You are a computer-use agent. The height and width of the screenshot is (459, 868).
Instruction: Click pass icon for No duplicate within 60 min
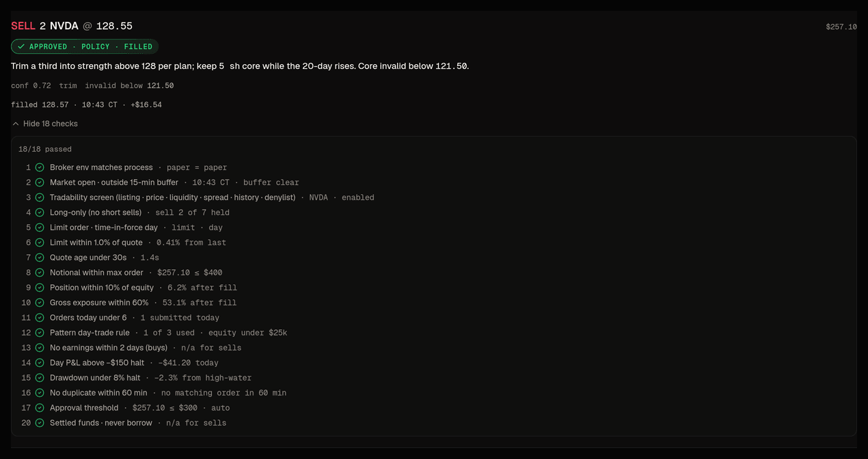40,393
